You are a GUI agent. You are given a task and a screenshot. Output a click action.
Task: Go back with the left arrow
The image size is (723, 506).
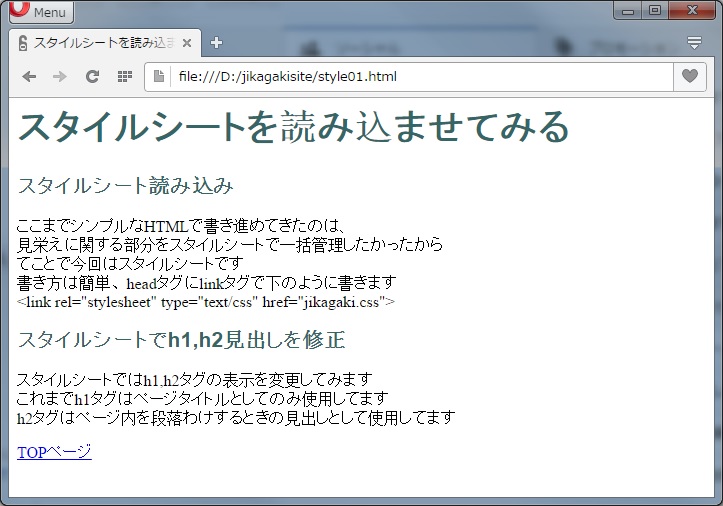click(x=29, y=76)
